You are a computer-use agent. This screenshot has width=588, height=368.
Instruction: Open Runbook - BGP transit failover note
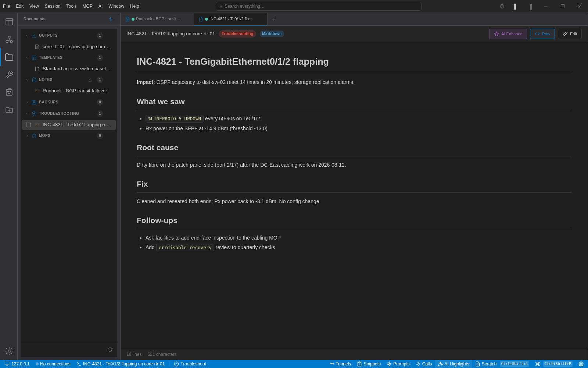[x=69, y=91]
